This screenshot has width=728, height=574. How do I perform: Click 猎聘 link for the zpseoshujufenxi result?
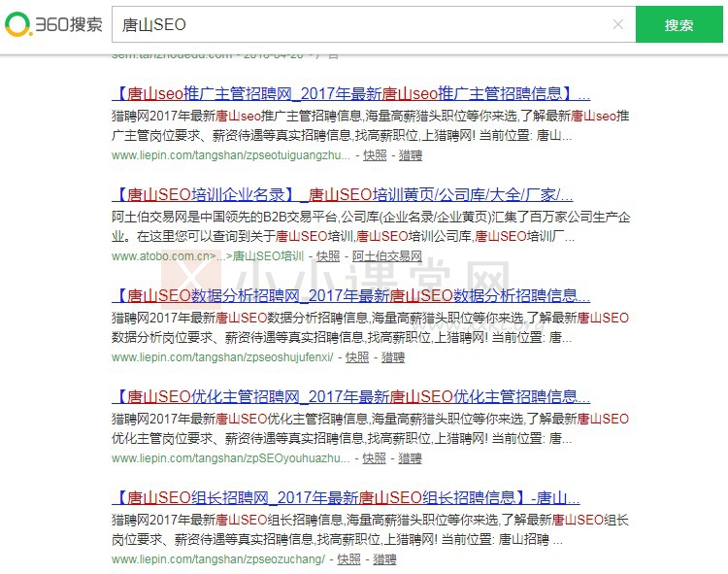tap(393, 357)
